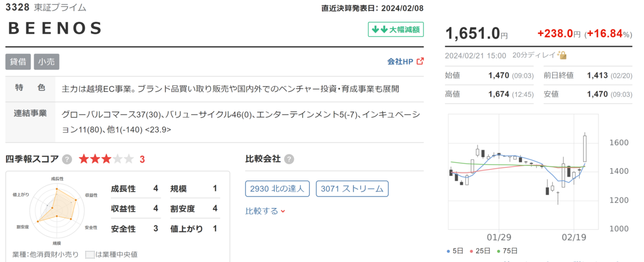Select the 貸借 tag
Screen dimensions: 644x262
[x=18, y=61]
